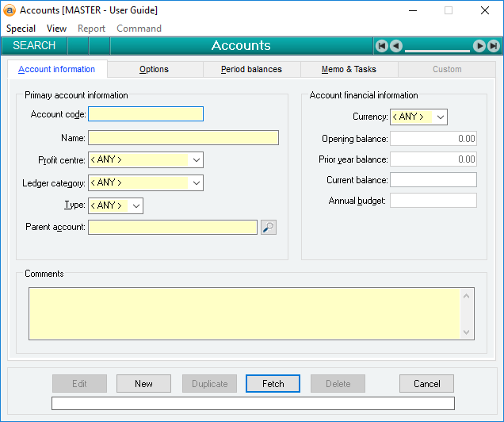Switch to the Options tab
Screen dimensions: 504x422
click(154, 70)
